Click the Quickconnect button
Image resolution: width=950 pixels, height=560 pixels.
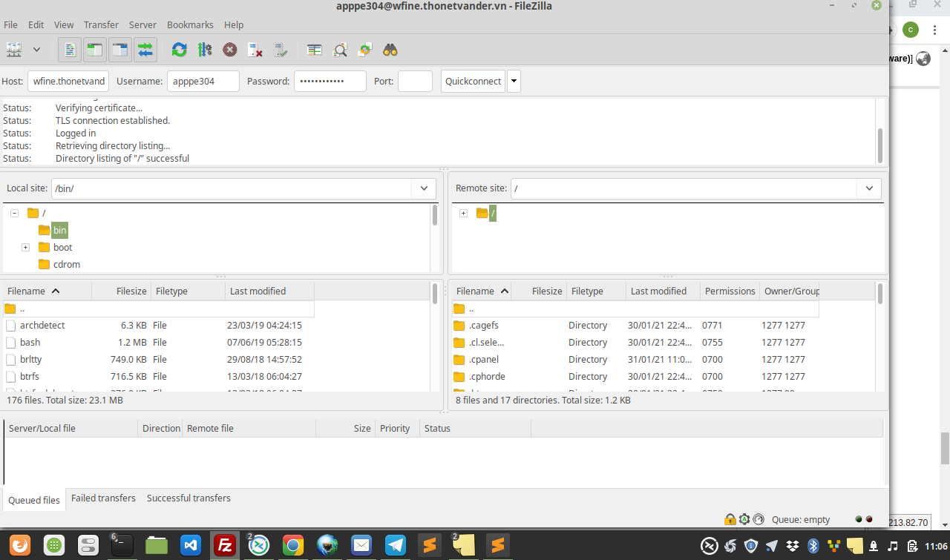(474, 81)
